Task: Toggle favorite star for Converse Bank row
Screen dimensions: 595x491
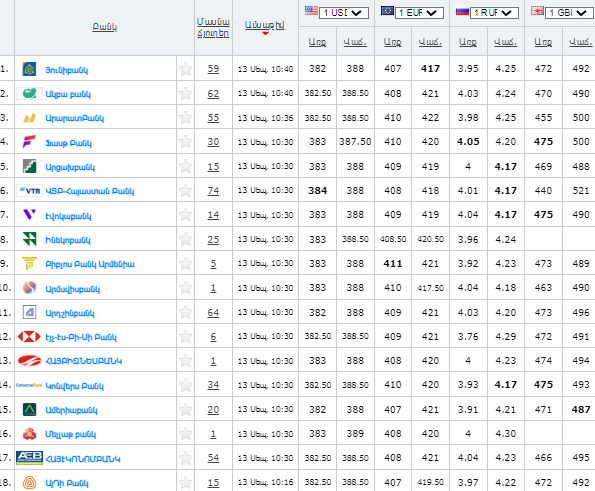Action: (x=185, y=385)
